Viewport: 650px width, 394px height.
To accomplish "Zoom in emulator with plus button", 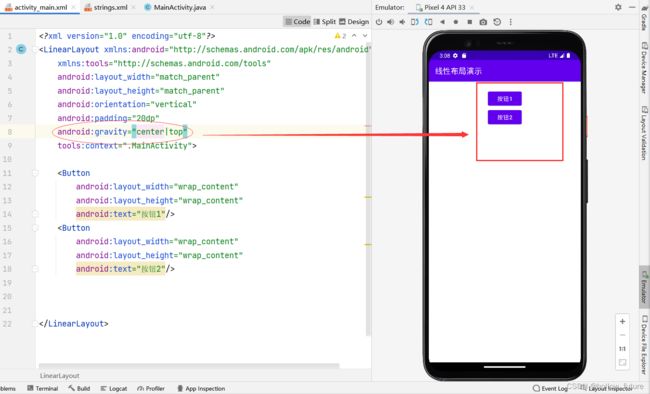I will pos(622,321).
